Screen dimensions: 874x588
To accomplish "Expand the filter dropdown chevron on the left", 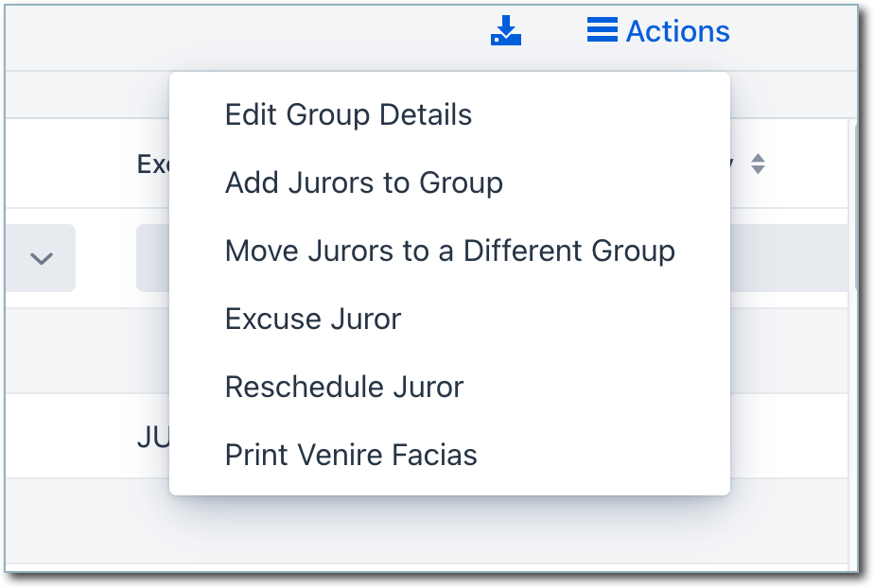I will tap(42, 258).
